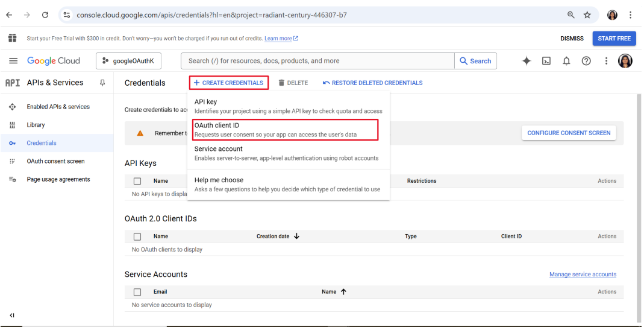Dismiss the free trial banner

(572, 38)
